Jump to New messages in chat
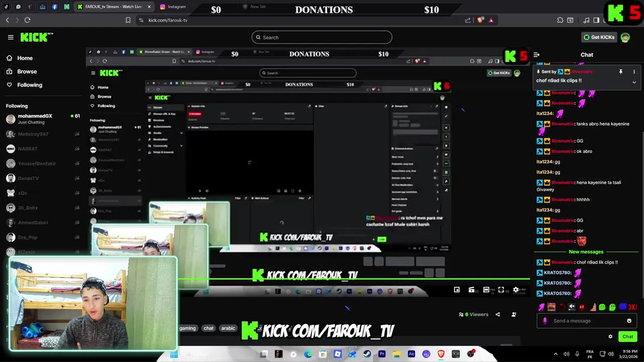 tap(586, 251)
